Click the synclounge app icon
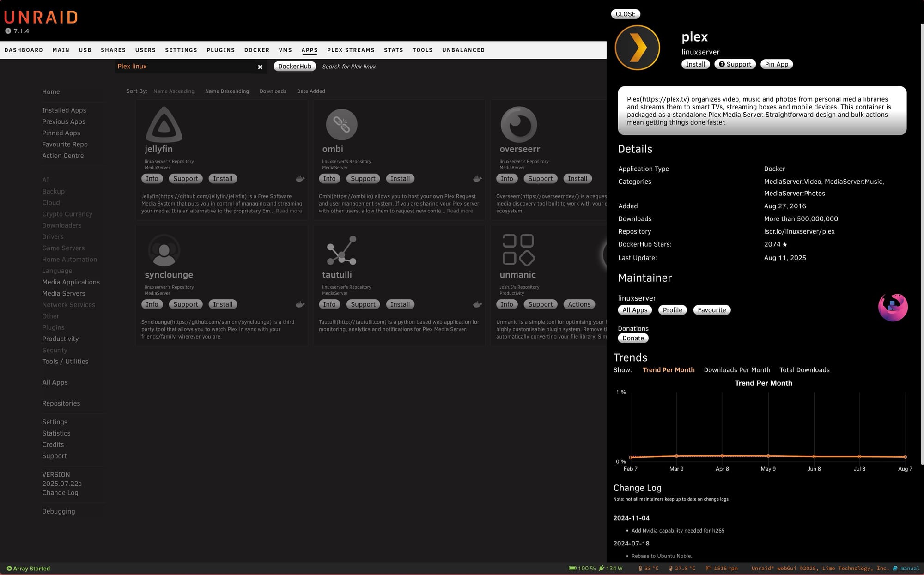The height and width of the screenshot is (575, 924). [164, 250]
